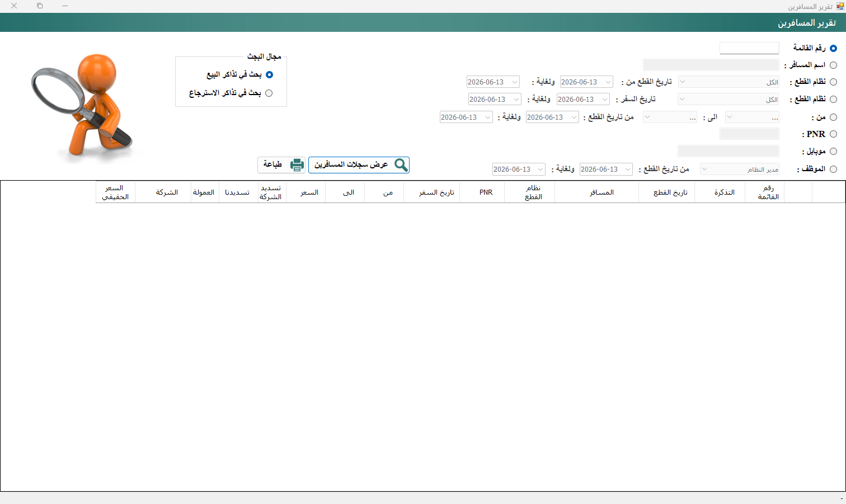Select the من route radio option
Viewport: 846px width, 504px height.
(834, 117)
